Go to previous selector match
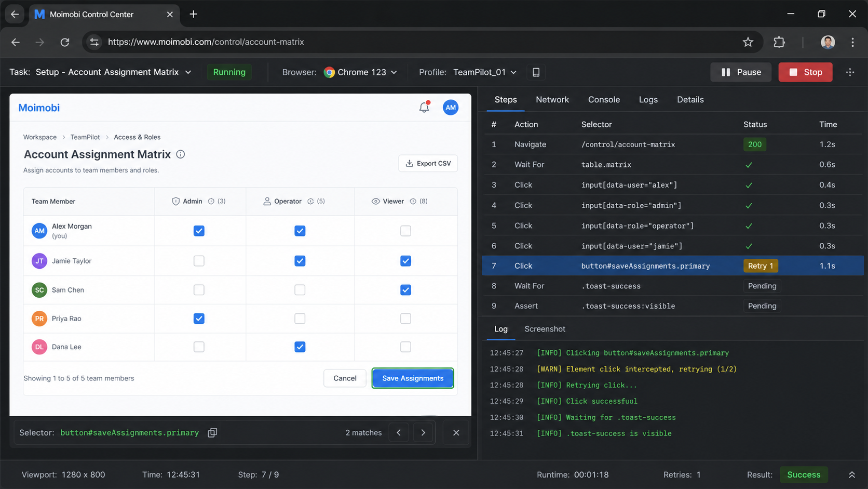The image size is (868, 489). pyautogui.click(x=399, y=432)
